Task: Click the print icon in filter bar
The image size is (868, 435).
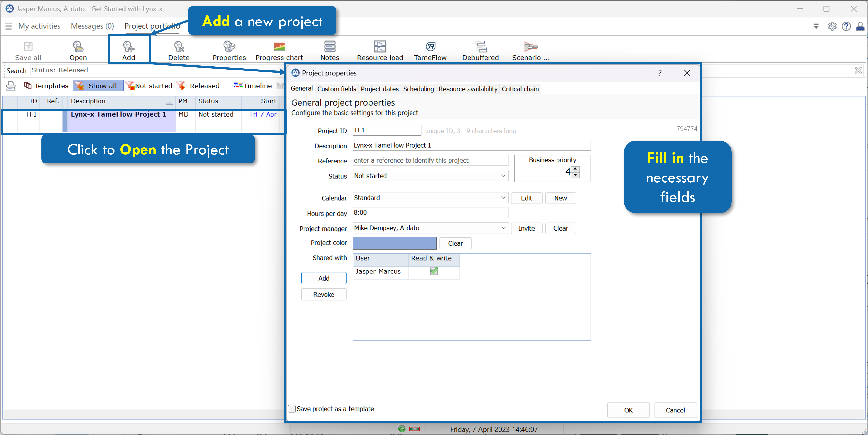Action: (11, 86)
